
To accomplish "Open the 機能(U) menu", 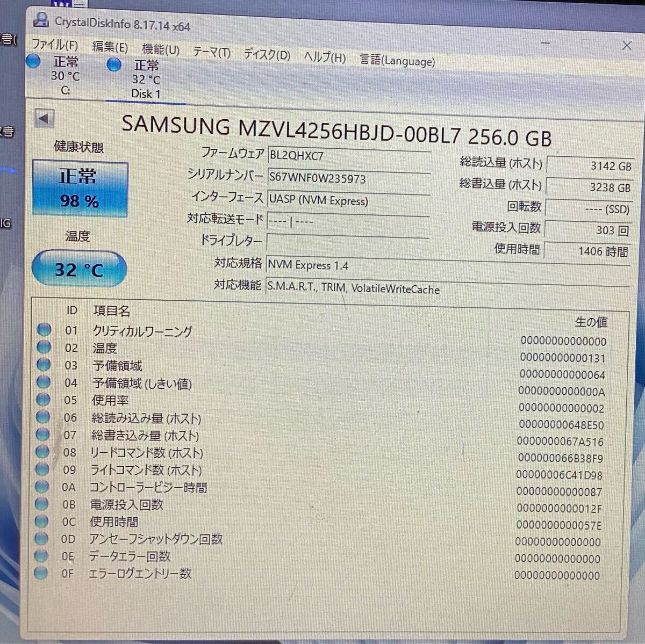I will coord(161,49).
